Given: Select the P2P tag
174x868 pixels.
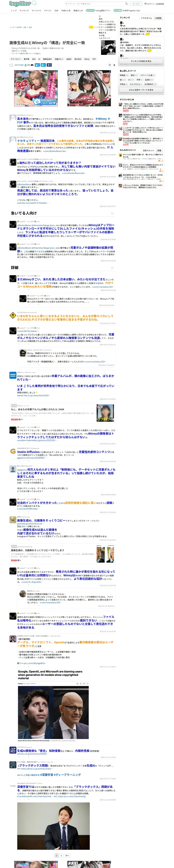Looking at the screenshot, I should click(94, 59).
